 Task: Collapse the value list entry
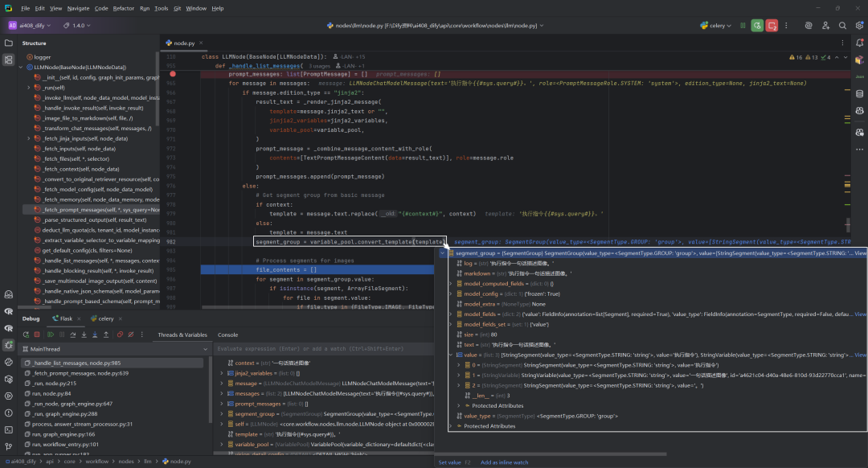(x=451, y=355)
